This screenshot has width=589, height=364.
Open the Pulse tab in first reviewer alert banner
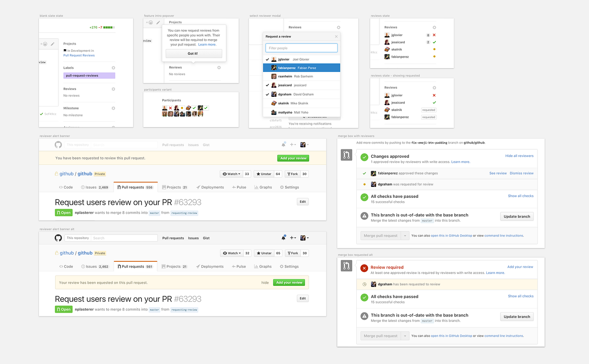pos(239,187)
